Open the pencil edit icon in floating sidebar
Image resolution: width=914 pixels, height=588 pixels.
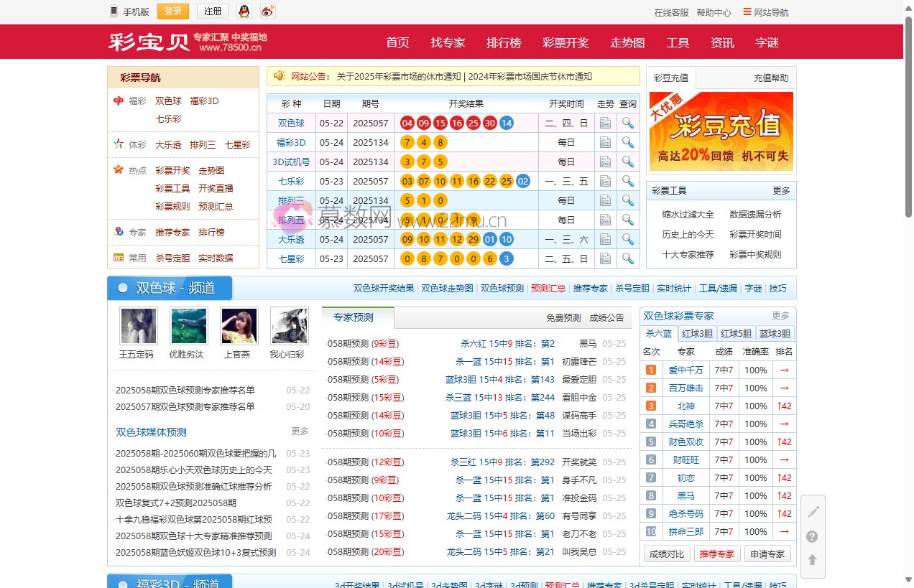point(813,511)
